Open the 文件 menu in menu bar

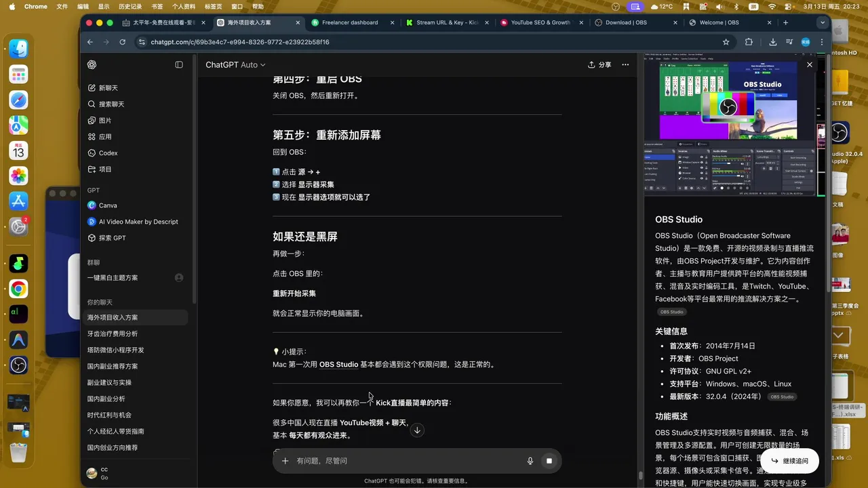coord(62,6)
